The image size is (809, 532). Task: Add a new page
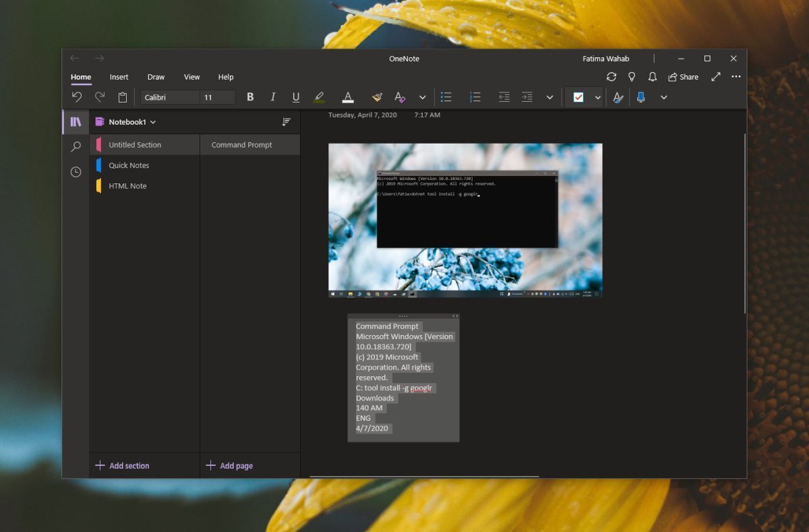pyautogui.click(x=229, y=466)
